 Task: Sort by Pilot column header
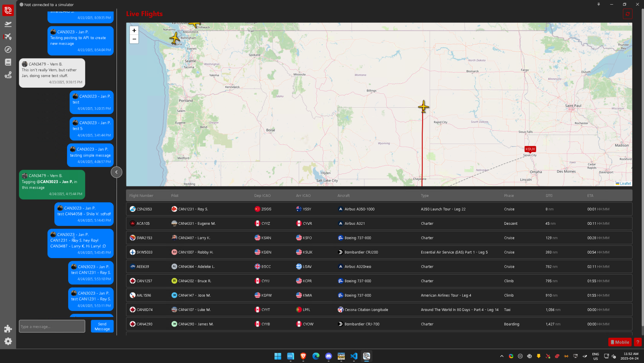coord(175,196)
